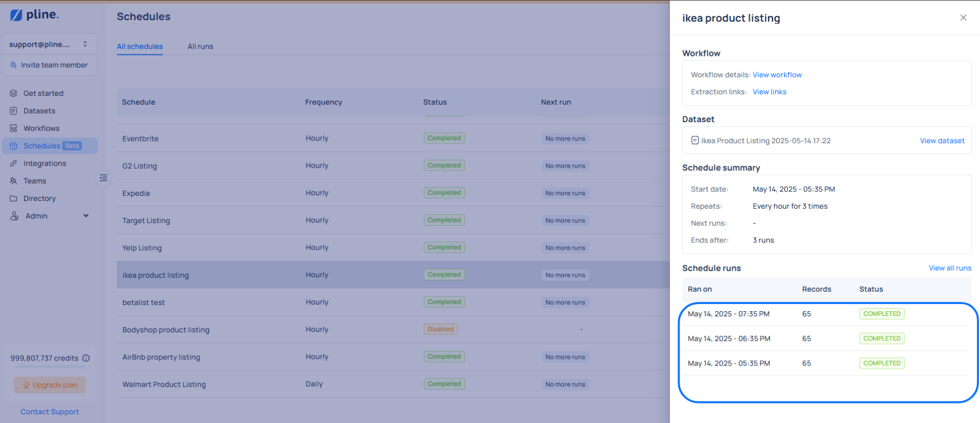This screenshot has height=423, width=980.
Task: Click View all runs link
Action: (x=950, y=268)
